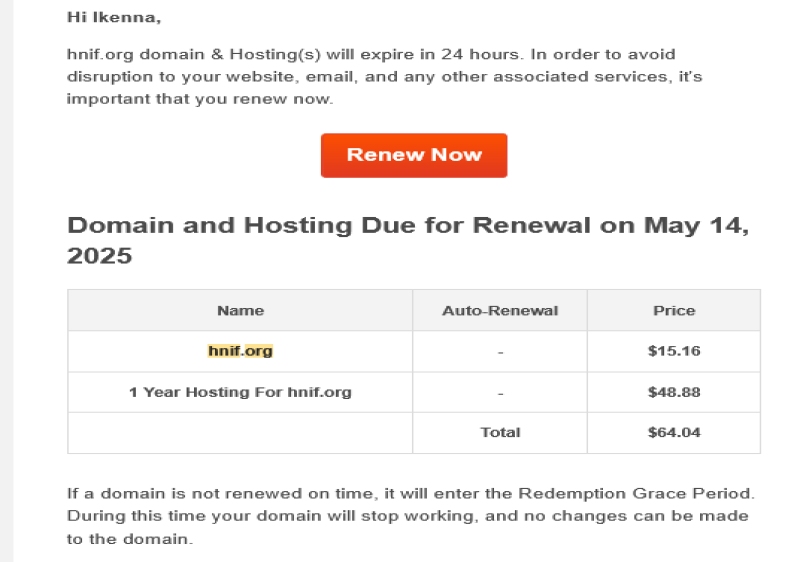Image resolution: width=800 pixels, height=562 pixels.
Task: Click the Hi Ikenna greeting text
Action: coord(114,17)
